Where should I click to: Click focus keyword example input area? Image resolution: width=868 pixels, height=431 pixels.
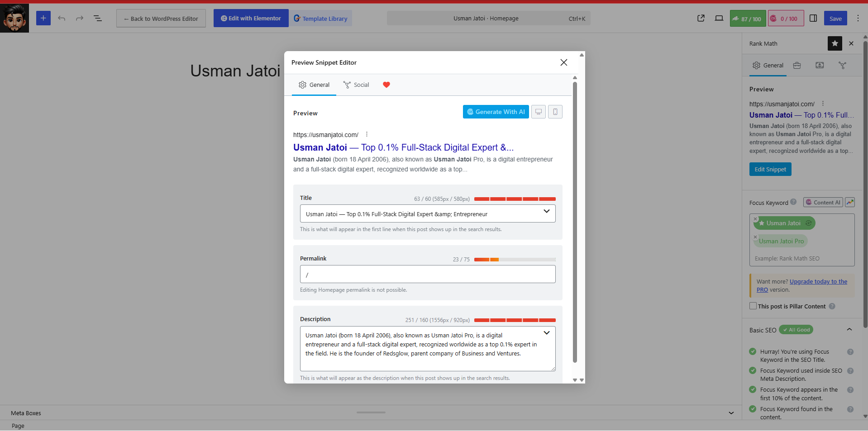(x=802, y=258)
